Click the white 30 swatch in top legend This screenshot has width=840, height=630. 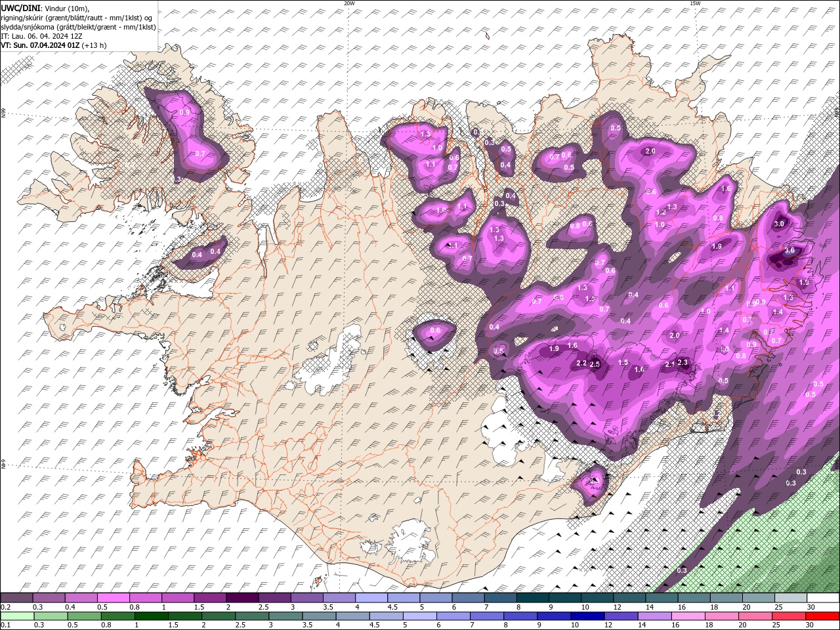coord(823,598)
